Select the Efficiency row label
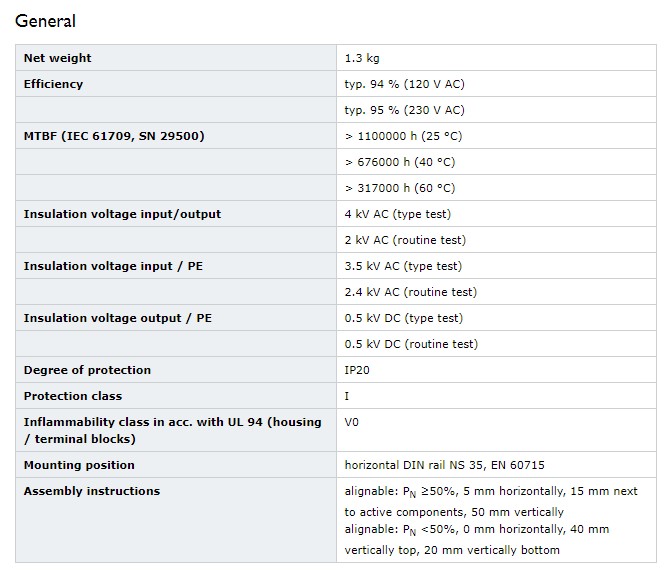 54,84
